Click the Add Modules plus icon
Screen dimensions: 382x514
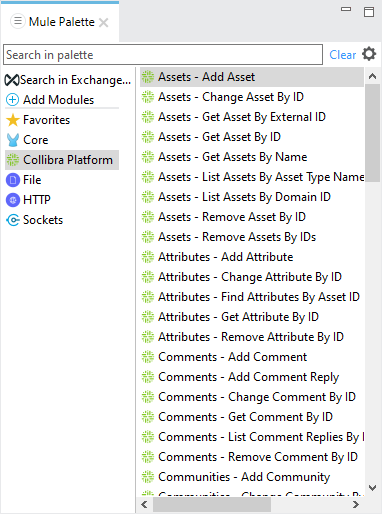pyautogui.click(x=13, y=100)
